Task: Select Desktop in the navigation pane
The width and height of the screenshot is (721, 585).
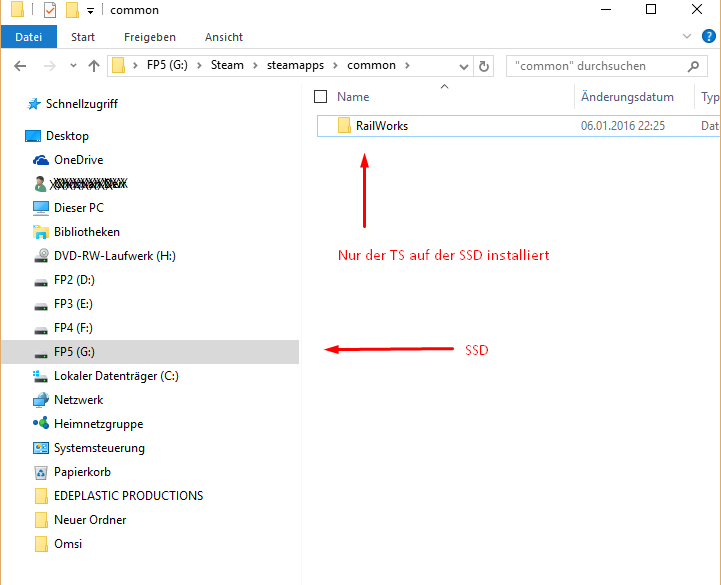Action: point(67,136)
